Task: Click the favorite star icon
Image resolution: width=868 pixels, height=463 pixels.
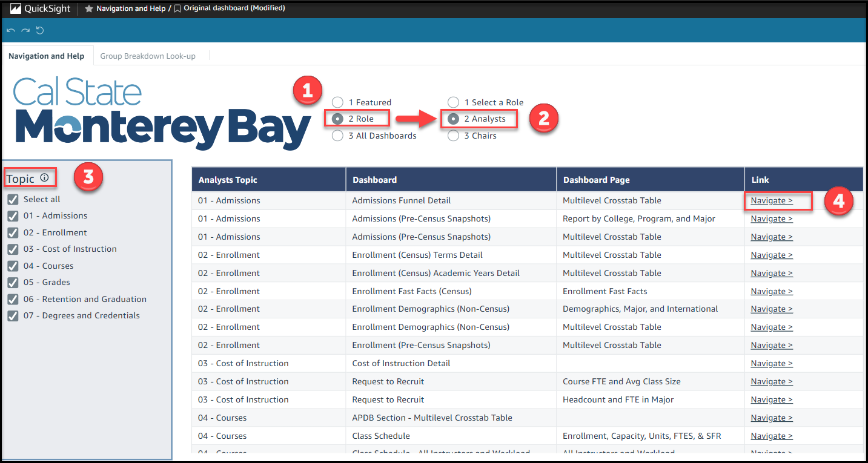Action: [89, 8]
